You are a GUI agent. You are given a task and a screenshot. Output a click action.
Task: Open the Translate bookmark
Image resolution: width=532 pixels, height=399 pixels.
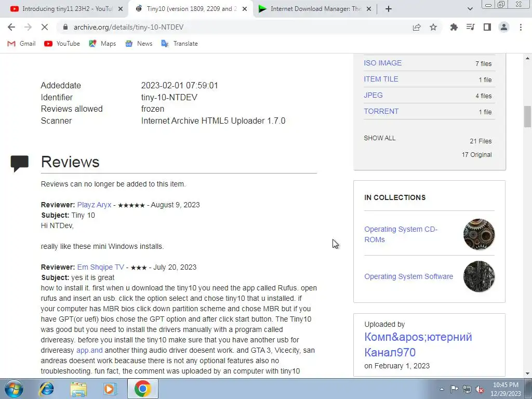pos(179,44)
